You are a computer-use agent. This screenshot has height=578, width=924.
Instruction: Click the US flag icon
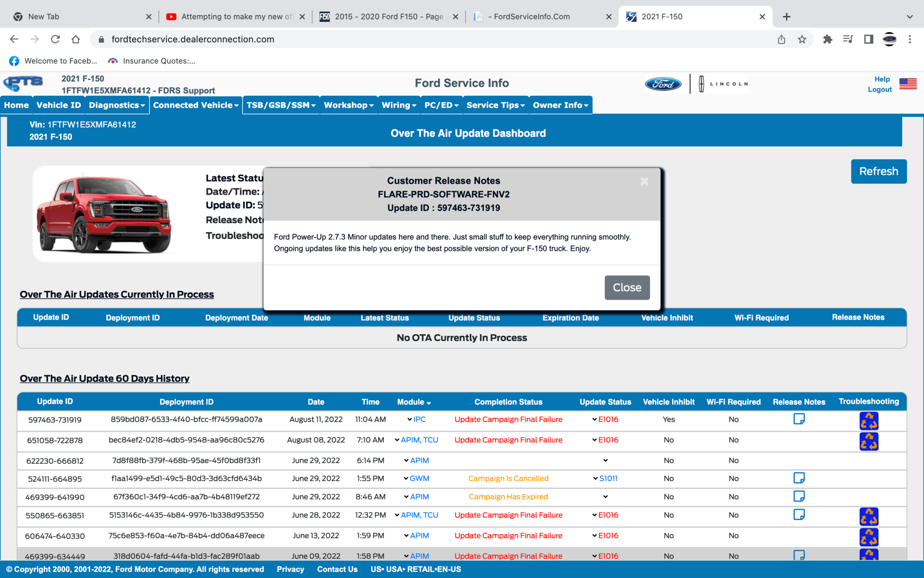pos(908,84)
